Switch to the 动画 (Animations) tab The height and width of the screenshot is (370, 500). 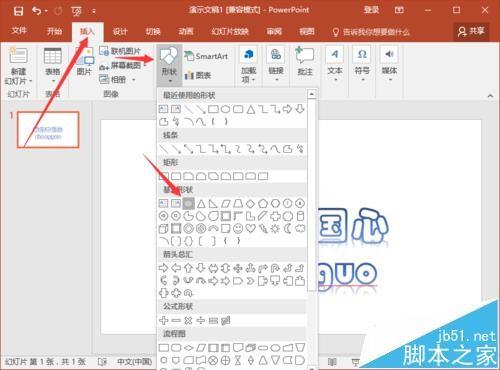coord(186,31)
